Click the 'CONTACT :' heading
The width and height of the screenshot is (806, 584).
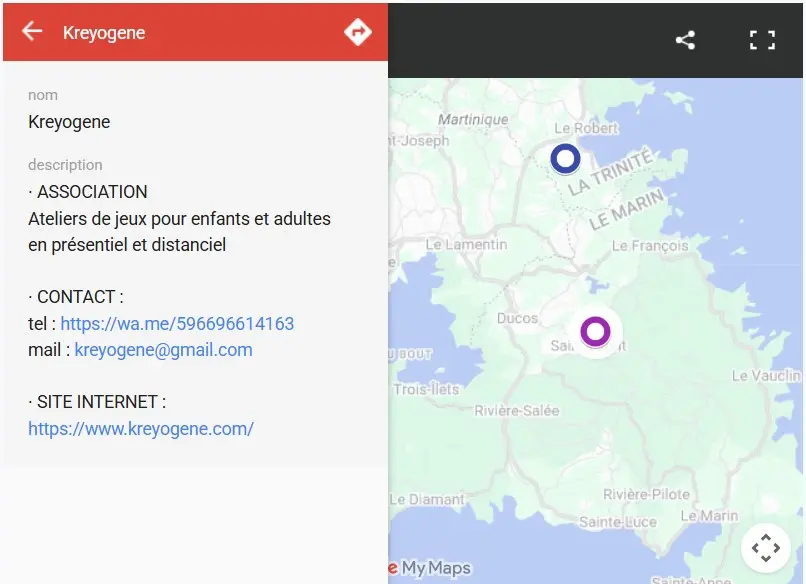point(80,297)
